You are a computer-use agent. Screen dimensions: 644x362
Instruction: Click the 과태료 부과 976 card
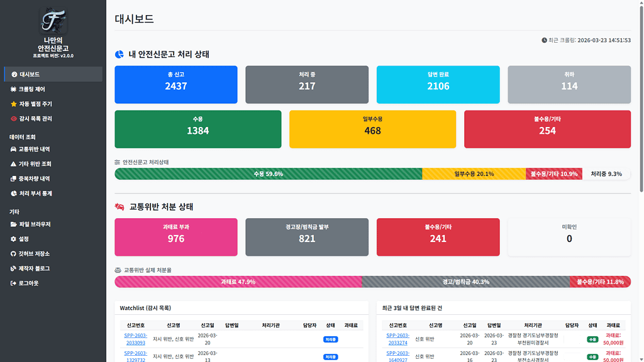coord(176,237)
